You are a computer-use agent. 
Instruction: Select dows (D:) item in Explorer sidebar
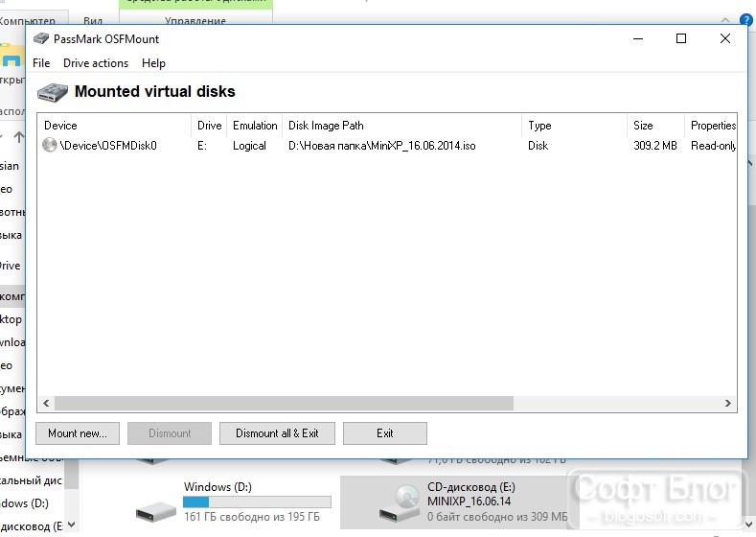click(24, 503)
